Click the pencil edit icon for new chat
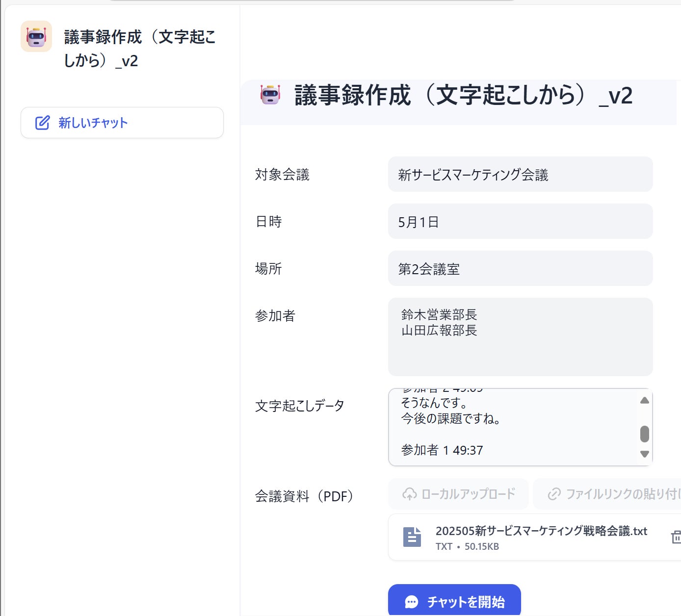Image resolution: width=681 pixels, height=616 pixels. coord(43,123)
